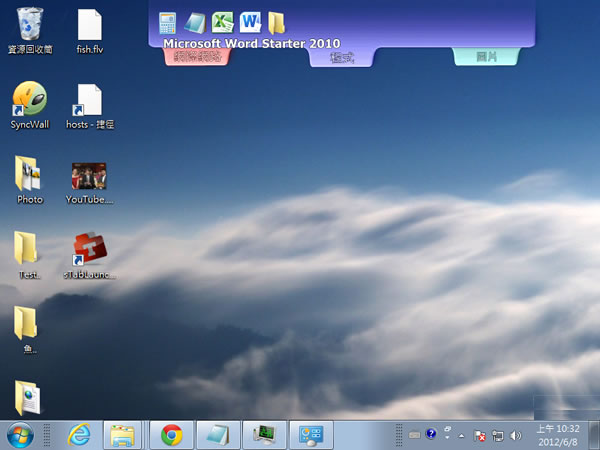Launch Excel from the launcher bar
This screenshot has width=600, height=450.
pyautogui.click(x=222, y=22)
